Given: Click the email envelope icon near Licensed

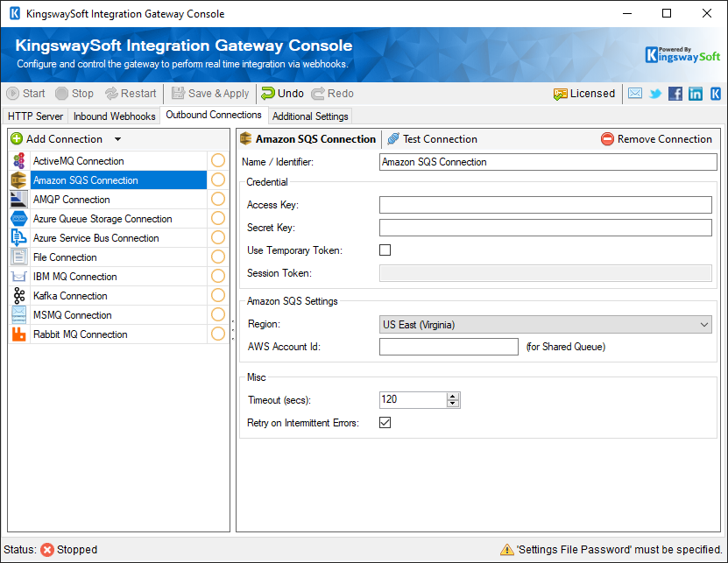Looking at the screenshot, I should [634, 93].
